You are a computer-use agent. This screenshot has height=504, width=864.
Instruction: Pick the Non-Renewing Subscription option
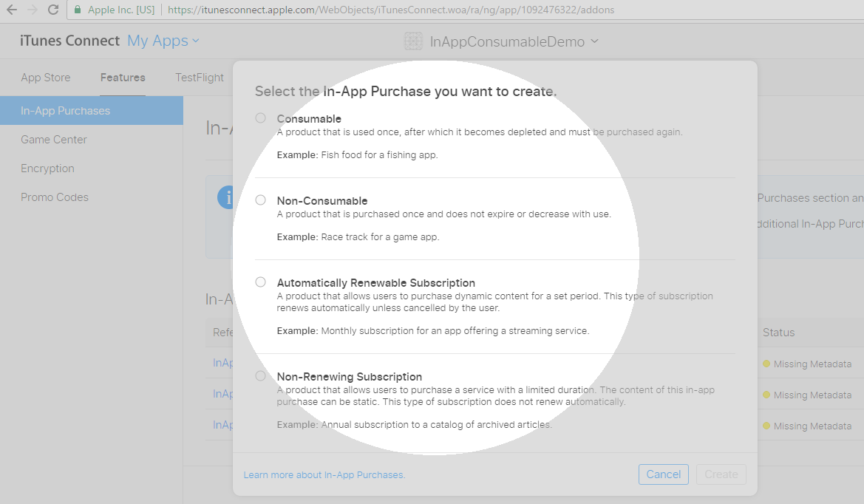[x=260, y=376]
